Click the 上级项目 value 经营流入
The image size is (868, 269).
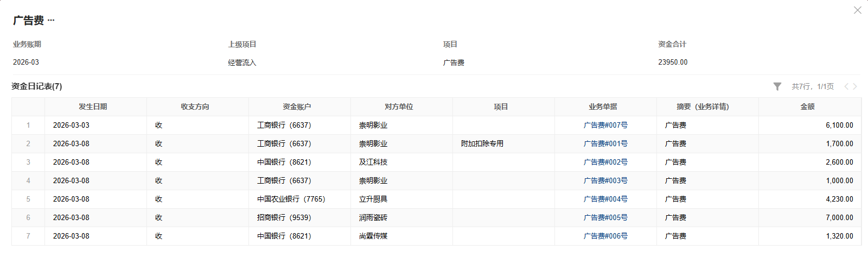(242, 62)
